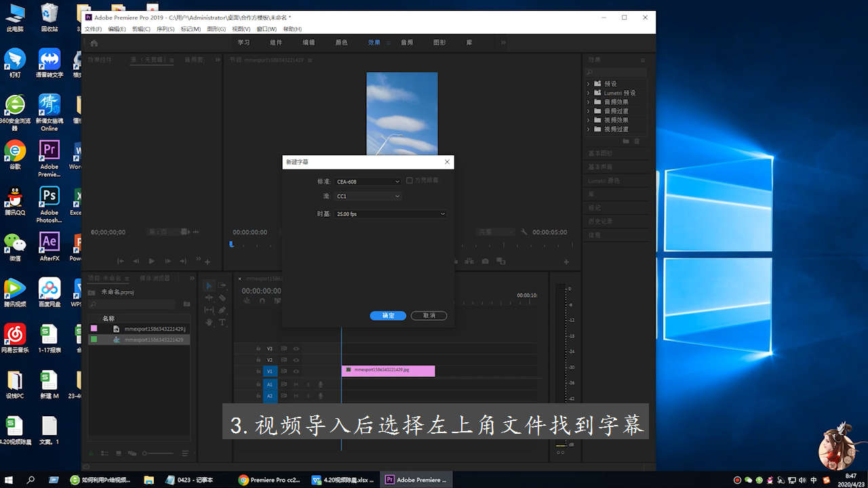Expand the 视频效果 folder

tap(589, 120)
